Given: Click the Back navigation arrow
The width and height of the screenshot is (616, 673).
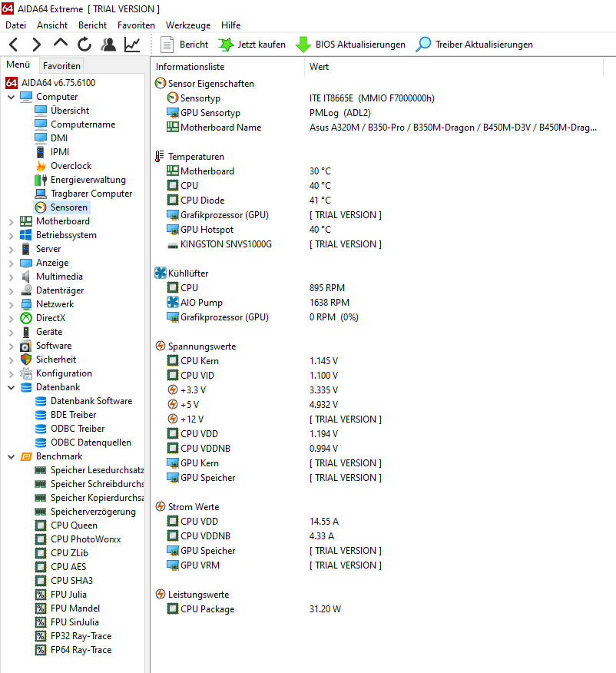Looking at the screenshot, I should [14, 45].
